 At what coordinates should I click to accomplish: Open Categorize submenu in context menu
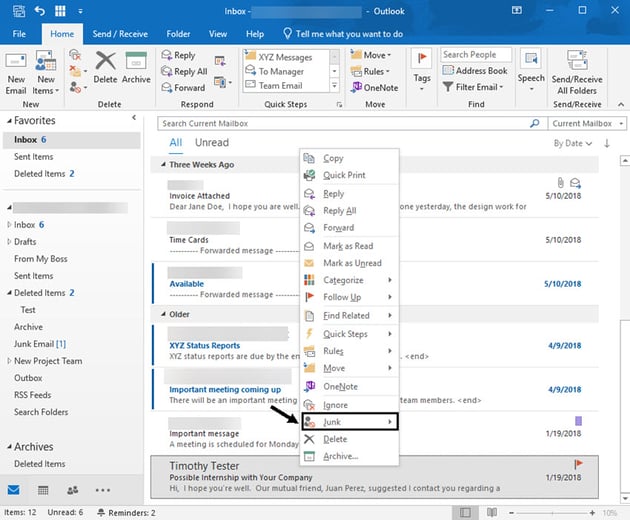(x=350, y=280)
